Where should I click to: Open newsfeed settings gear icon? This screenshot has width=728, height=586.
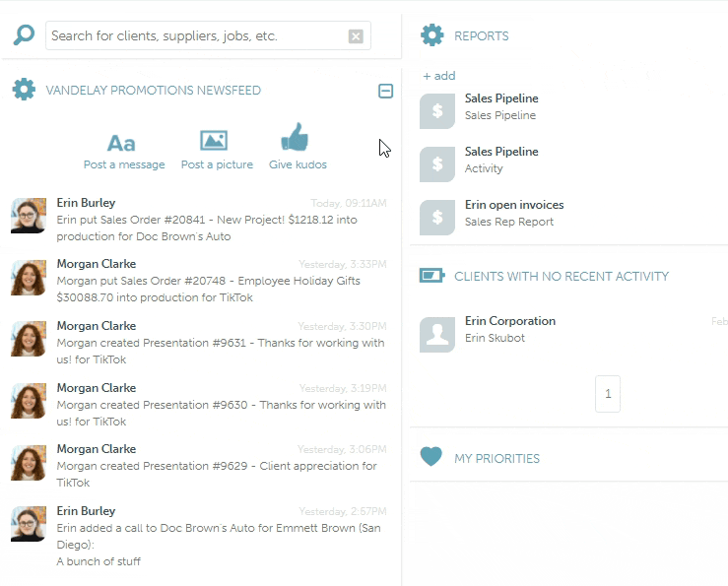(24, 91)
